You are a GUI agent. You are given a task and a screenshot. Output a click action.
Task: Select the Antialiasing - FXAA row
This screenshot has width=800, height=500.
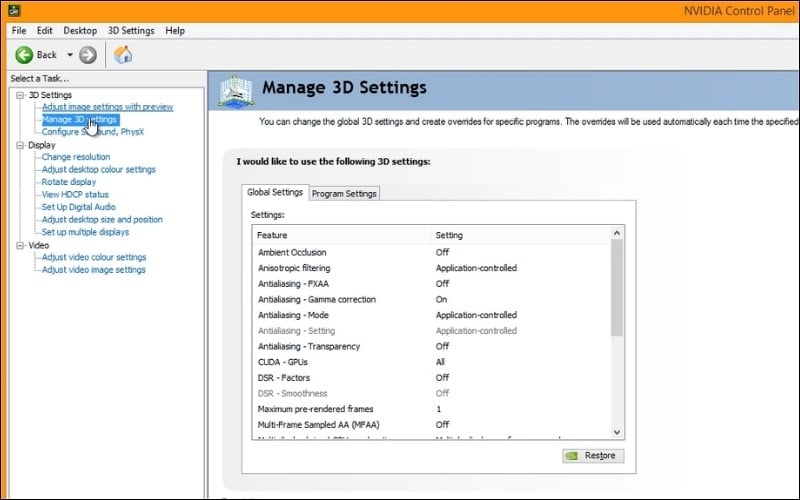432,284
